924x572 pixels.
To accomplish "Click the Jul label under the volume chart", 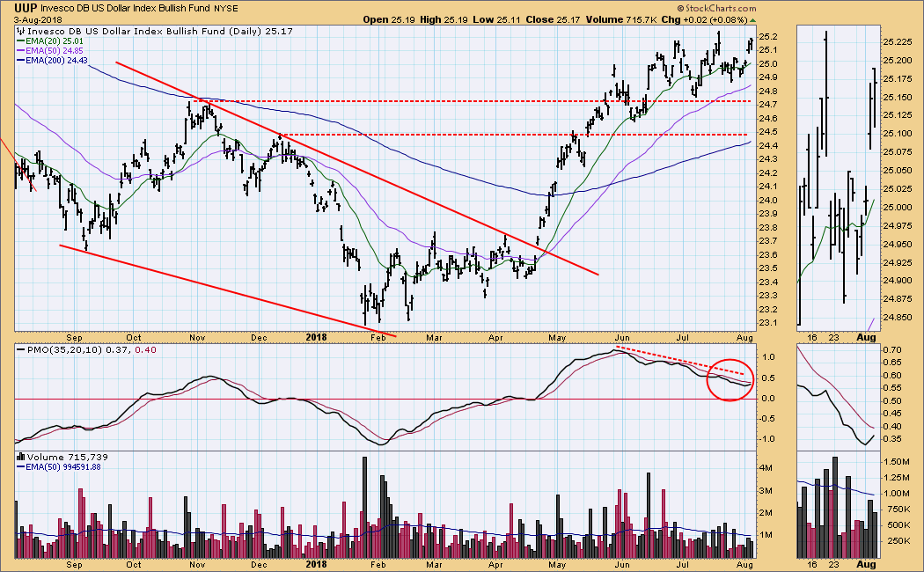I will pos(682,564).
